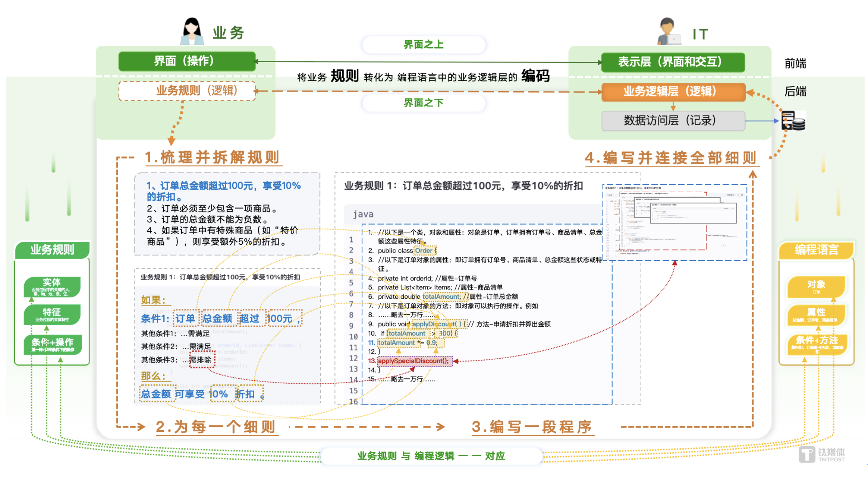Viewport: 868px width, 479px height.
Task: Click the TMTPOST logo watermark
Action: [x=822, y=454]
